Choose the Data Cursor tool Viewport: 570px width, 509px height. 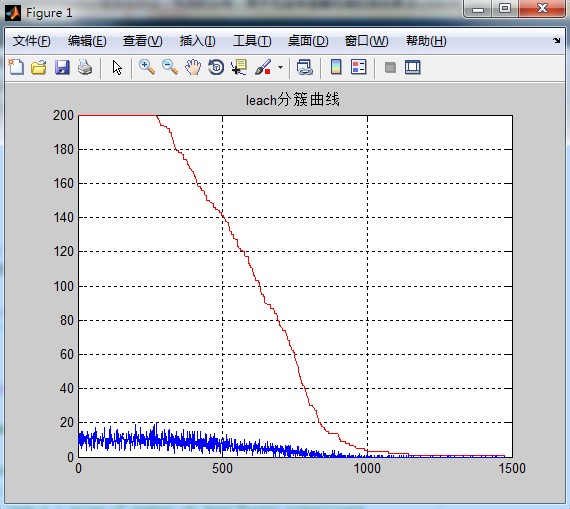239,68
